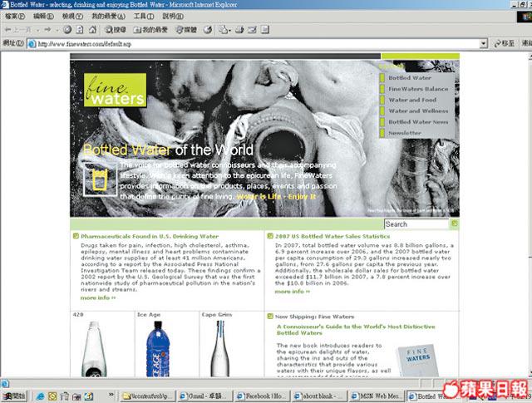Open the Bottled Water navigation link
The image size is (532, 403).
410,77
